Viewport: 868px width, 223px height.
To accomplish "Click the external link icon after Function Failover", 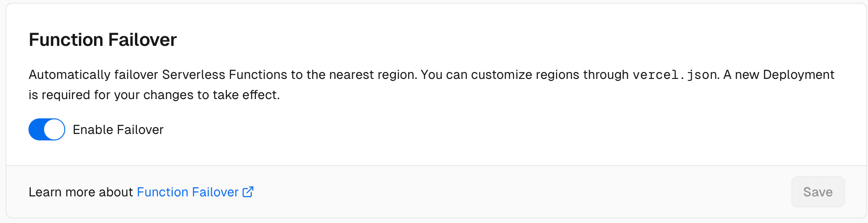I will click(x=248, y=192).
